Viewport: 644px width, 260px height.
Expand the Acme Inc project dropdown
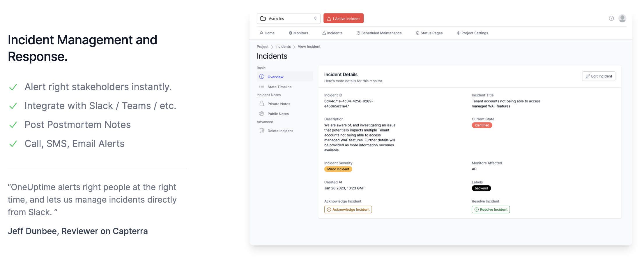(x=315, y=18)
